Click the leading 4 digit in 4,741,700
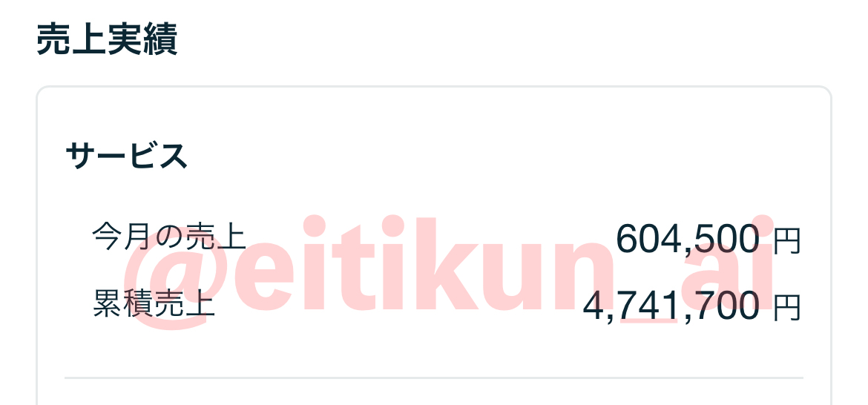The image size is (868, 405). [x=595, y=306]
